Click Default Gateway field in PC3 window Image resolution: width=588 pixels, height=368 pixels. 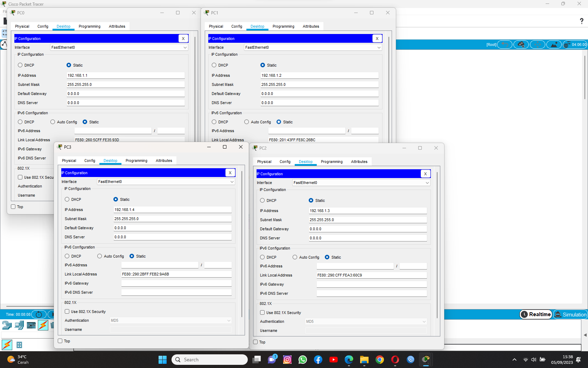(x=173, y=228)
